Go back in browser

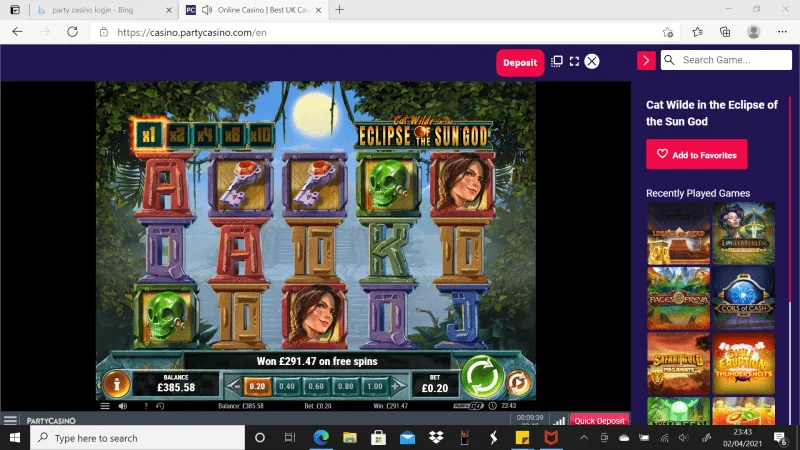[17, 32]
